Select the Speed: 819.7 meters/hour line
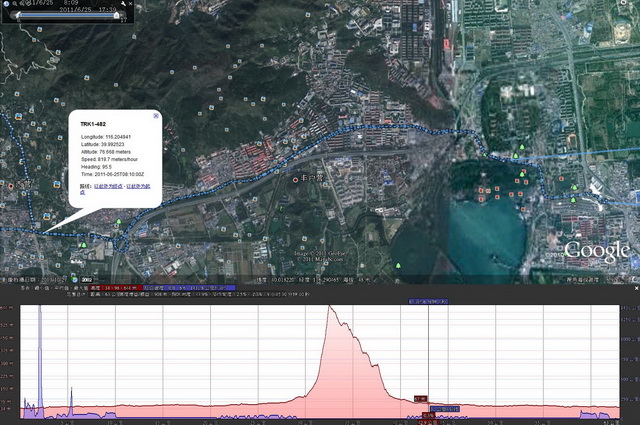The image size is (640, 425). coord(109,159)
